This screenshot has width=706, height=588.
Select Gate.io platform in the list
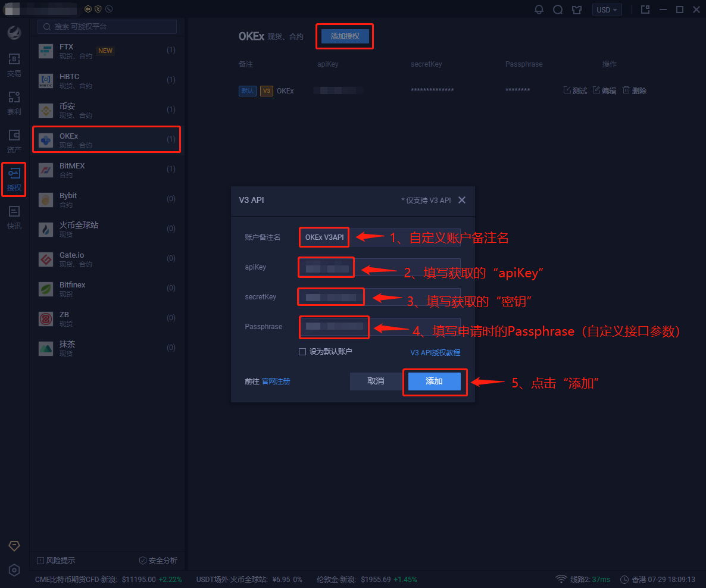pyautogui.click(x=107, y=259)
